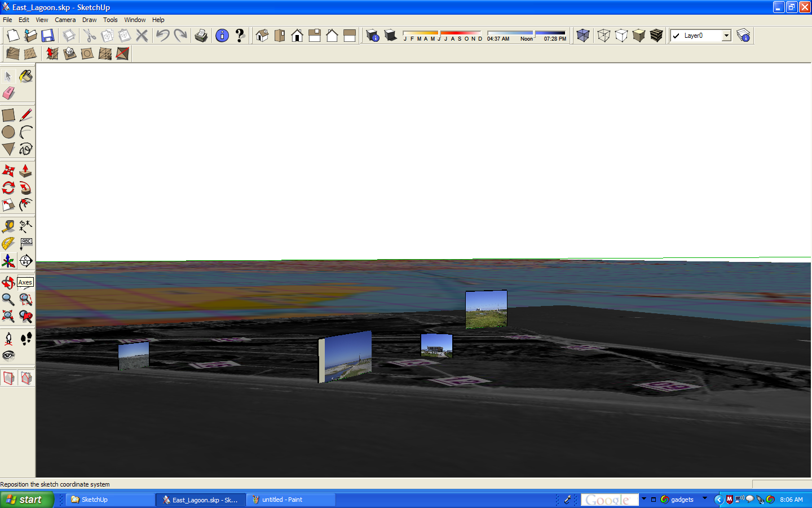Open the Camera menu
Screen dimensions: 812x508
coord(65,20)
